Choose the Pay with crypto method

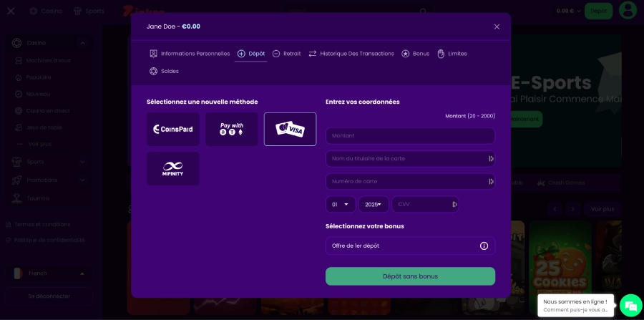(232, 129)
